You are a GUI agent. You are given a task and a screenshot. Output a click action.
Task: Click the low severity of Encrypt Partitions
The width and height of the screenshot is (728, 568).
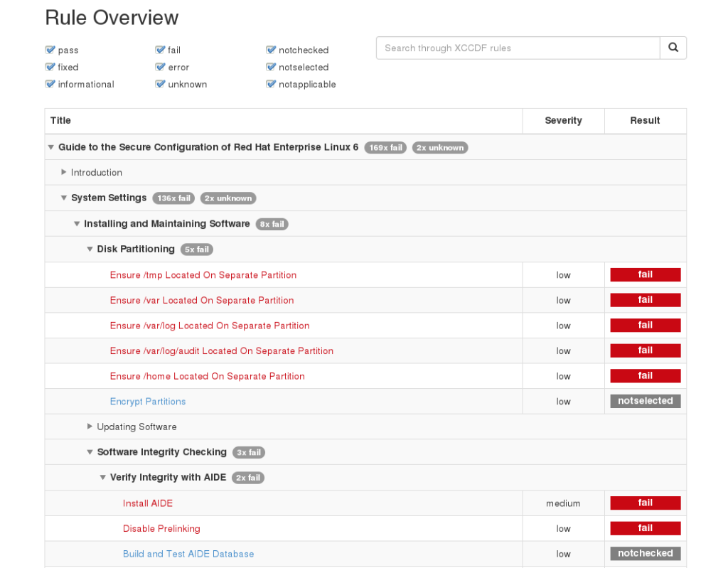563,401
